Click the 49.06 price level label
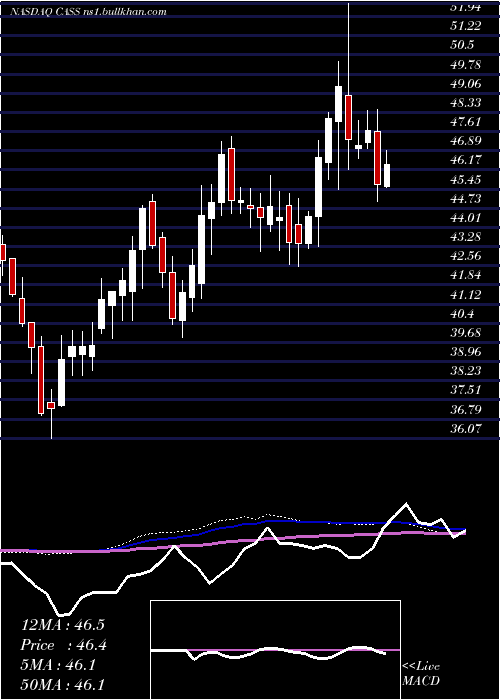Viewport: 500px width, 700px height. click(465, 83)
